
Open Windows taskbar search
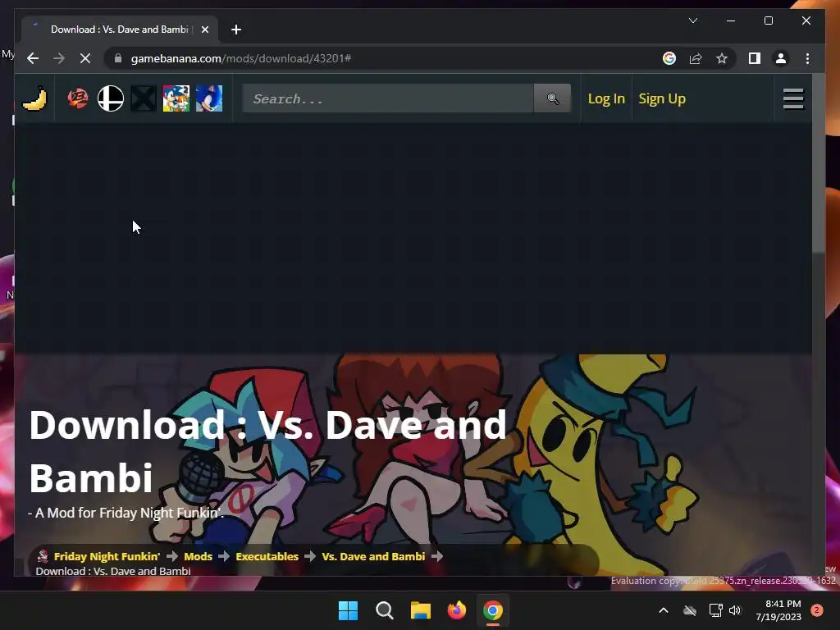[x=384, y=610]
